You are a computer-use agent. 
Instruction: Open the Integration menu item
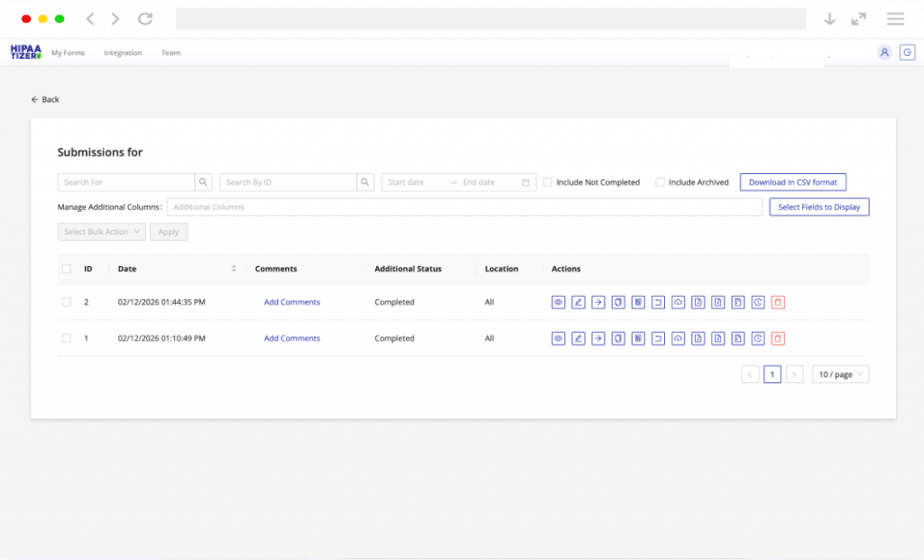point(123,52)
